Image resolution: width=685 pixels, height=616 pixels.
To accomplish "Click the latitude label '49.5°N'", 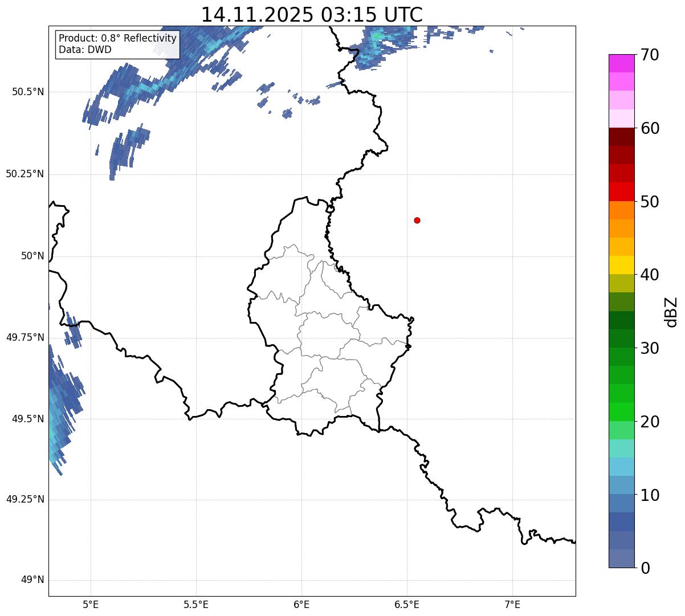I will point(27,419).
